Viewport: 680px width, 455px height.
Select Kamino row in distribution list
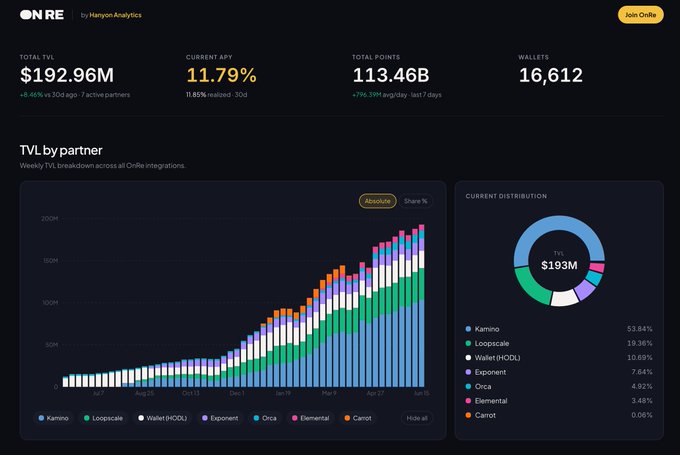(559, 329)
